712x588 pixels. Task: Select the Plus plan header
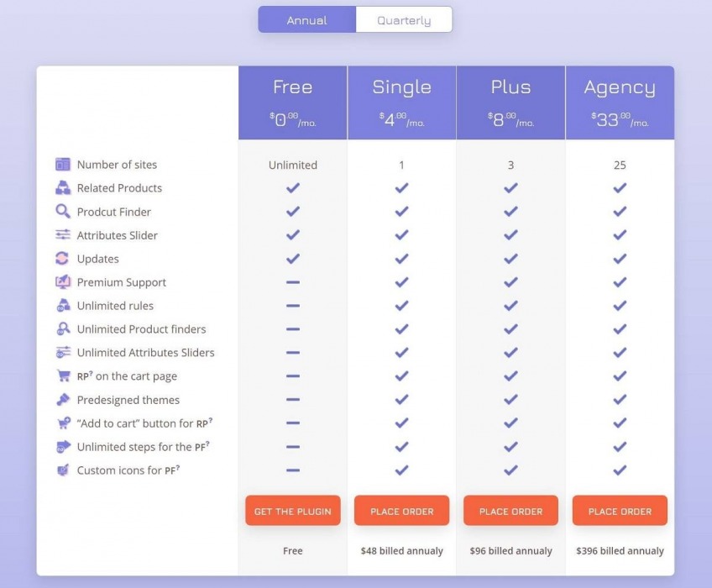[x=510, y=87]
